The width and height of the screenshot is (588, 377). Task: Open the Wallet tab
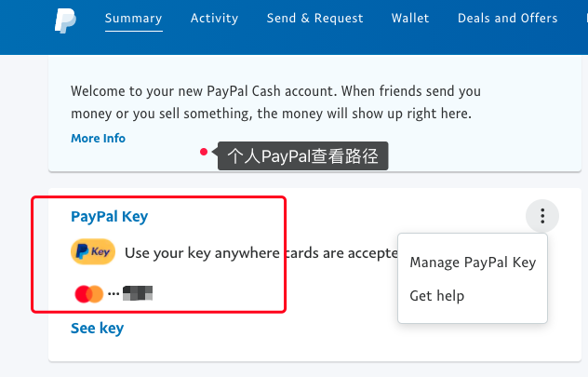pos(410,19)
